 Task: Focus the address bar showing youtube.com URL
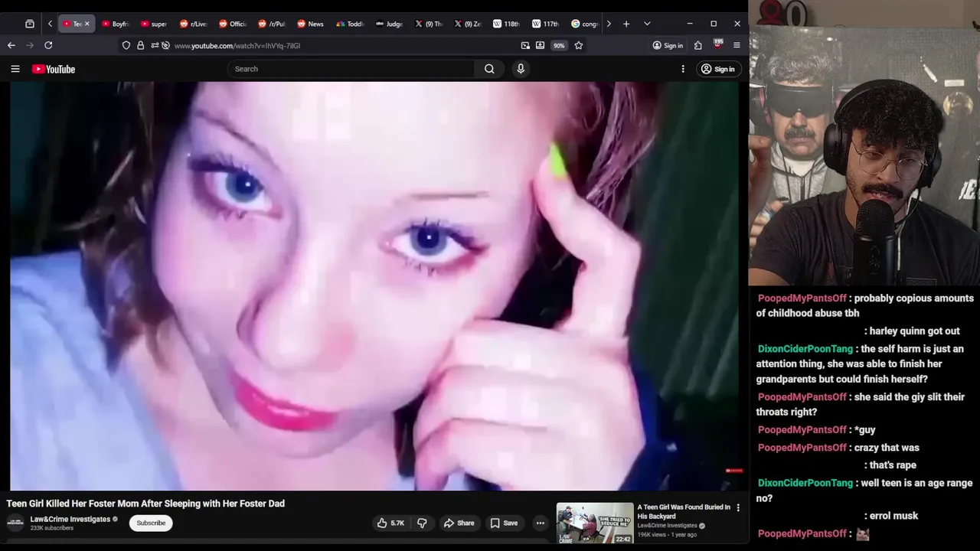(x=345, y=46)
